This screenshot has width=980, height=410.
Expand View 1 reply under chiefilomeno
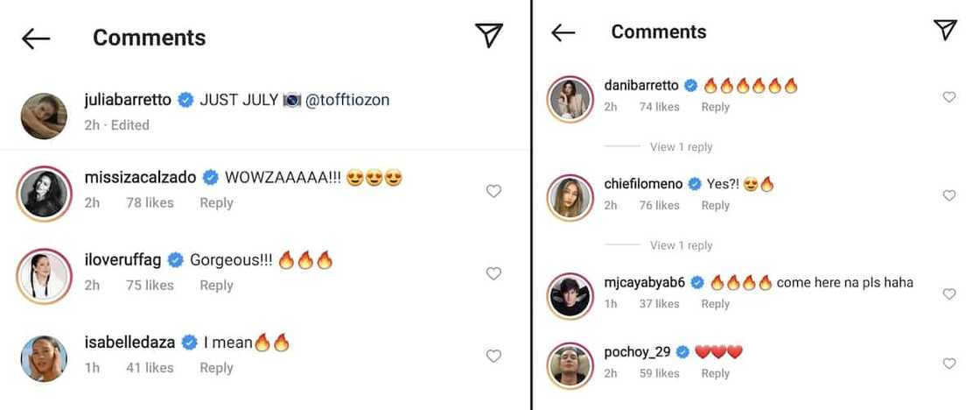(x=681, y=245)
